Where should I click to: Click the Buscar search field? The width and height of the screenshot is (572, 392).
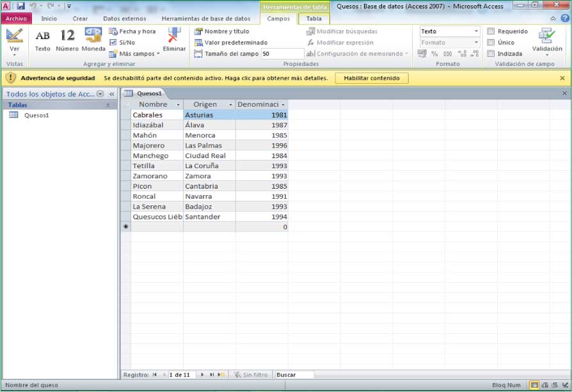click(x=294, y=375)
